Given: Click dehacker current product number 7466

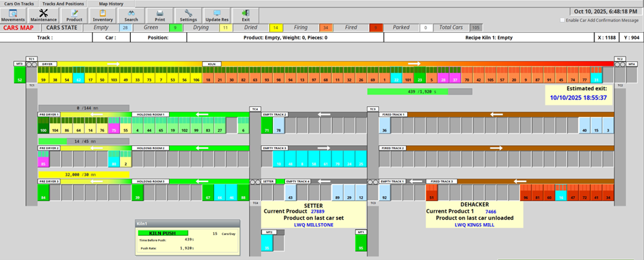Looking at the screenshot, I should pos(492,211).
